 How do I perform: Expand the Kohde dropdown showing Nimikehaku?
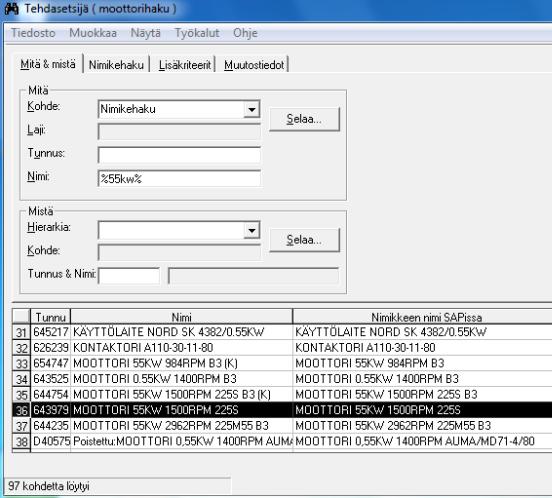252,109
